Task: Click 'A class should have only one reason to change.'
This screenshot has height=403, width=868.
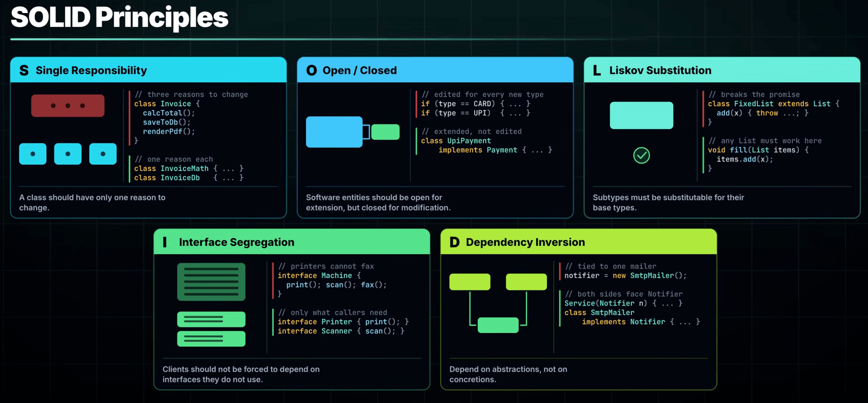Action: (92, 202)
